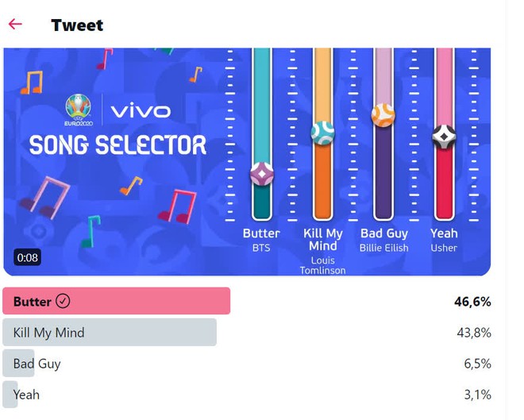The height and width of the screenshot is (420, 524).
Task: Select the Bad Guy poll option
Action: tap(37, 364)
